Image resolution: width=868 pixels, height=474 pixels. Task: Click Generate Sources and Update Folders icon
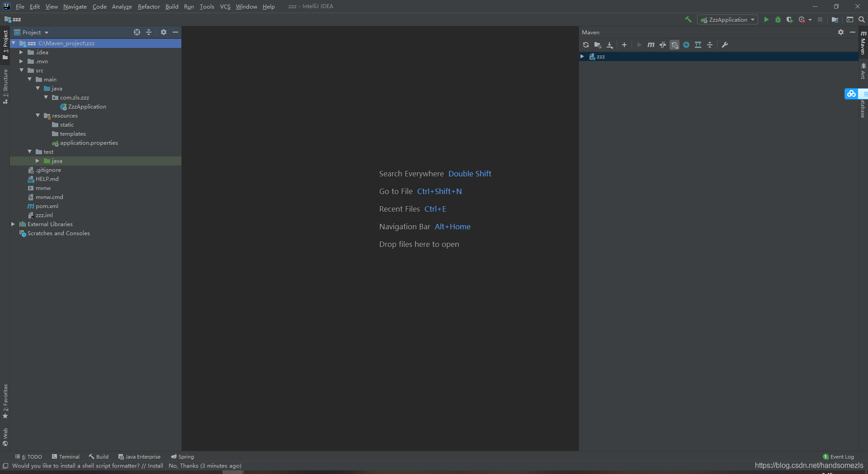pos(598,45)
